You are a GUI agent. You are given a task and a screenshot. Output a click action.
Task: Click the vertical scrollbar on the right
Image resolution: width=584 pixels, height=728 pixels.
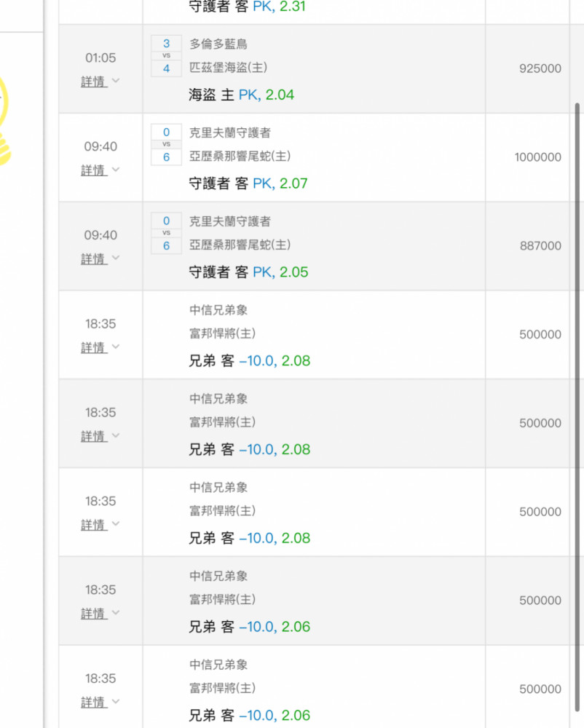click(x=577, y=406)
